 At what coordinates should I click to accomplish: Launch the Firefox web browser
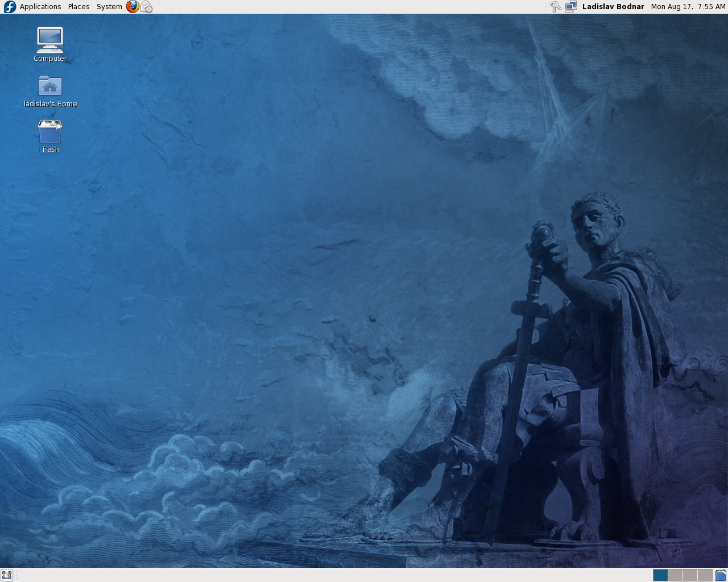pos(133,7)
